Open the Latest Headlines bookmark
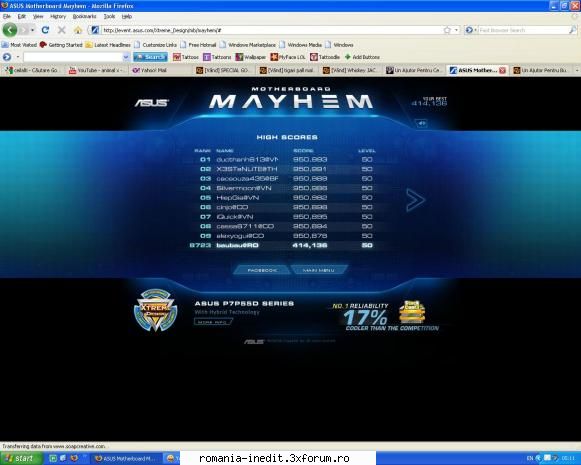The height and width of the screenshot is (465, 581). coord(108,45)
